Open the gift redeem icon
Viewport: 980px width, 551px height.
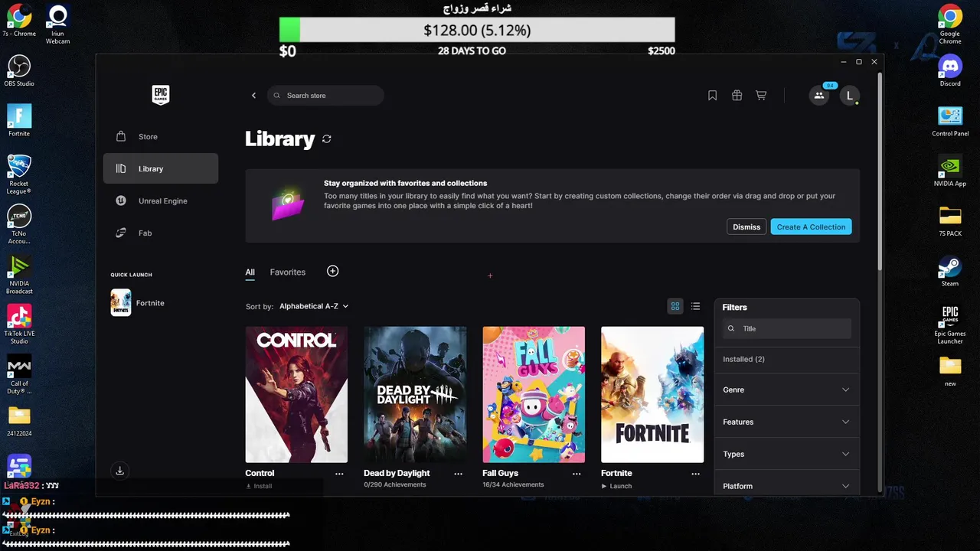tap(737, 96)
